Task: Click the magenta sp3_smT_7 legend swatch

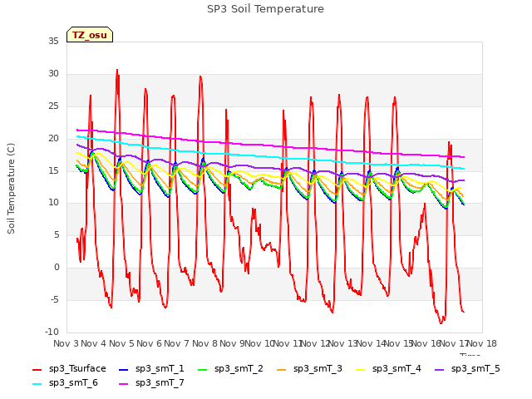Action: click(124, 384)
